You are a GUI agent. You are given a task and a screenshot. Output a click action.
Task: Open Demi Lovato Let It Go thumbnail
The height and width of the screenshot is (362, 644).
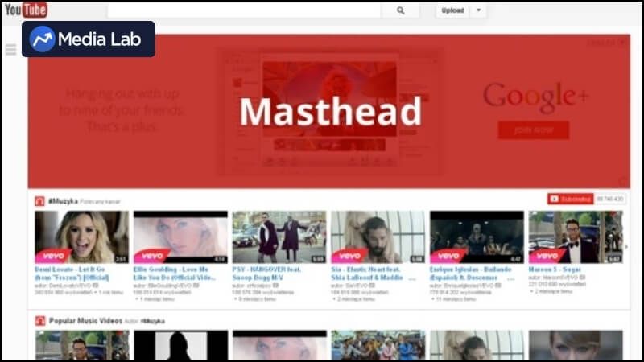tap(82, 237)
